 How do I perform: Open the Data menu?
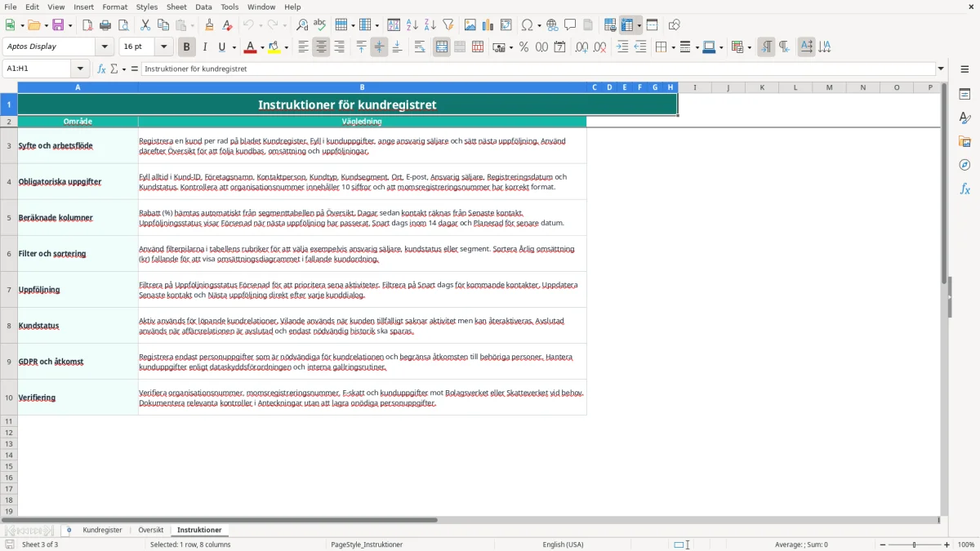pos(203,7)
